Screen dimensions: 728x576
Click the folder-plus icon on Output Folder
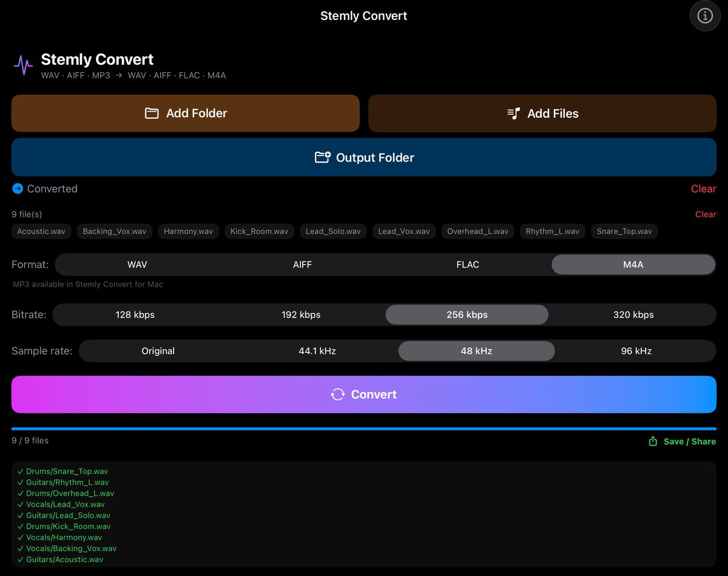pyautogui.click(x=323, y=157)
